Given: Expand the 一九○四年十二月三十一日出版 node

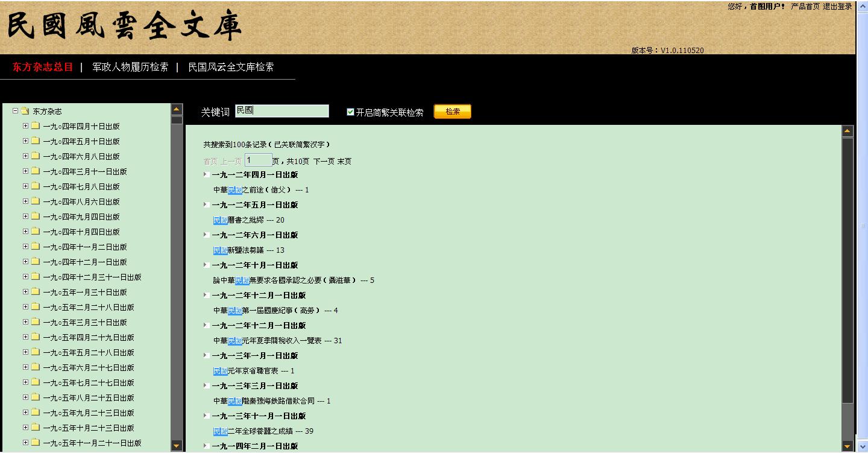Looking at the screenshot, I should pos(26,277).
